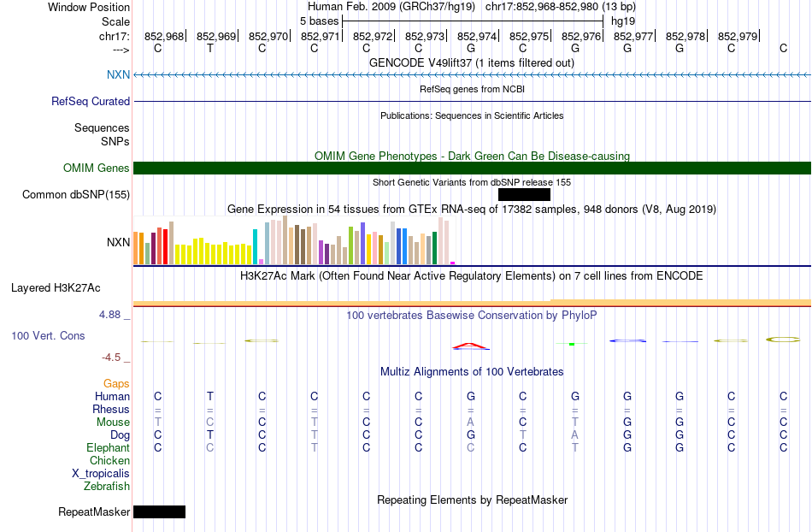Click Repeating Elements by RepeatMasker title

[472, 499]
